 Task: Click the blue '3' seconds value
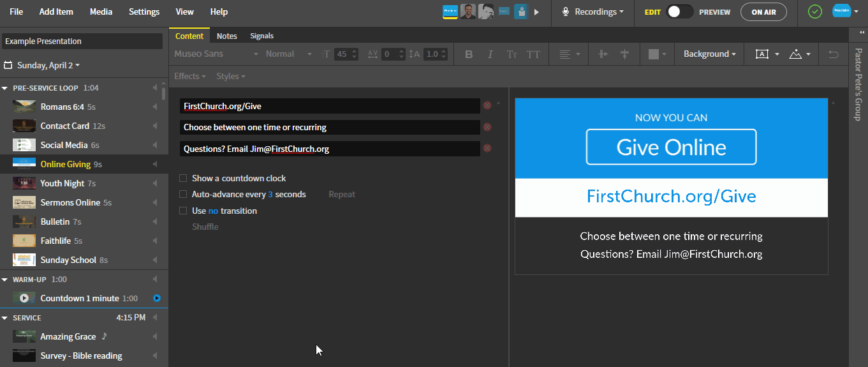click(270, 194)
